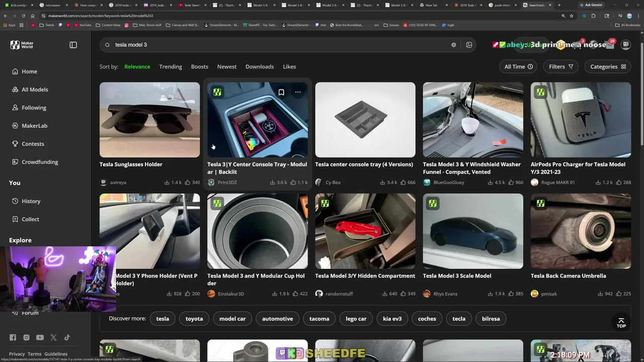This screenshot has width=644, height=362.
Task: Sort results by Relevance
Action: [137, 66]
